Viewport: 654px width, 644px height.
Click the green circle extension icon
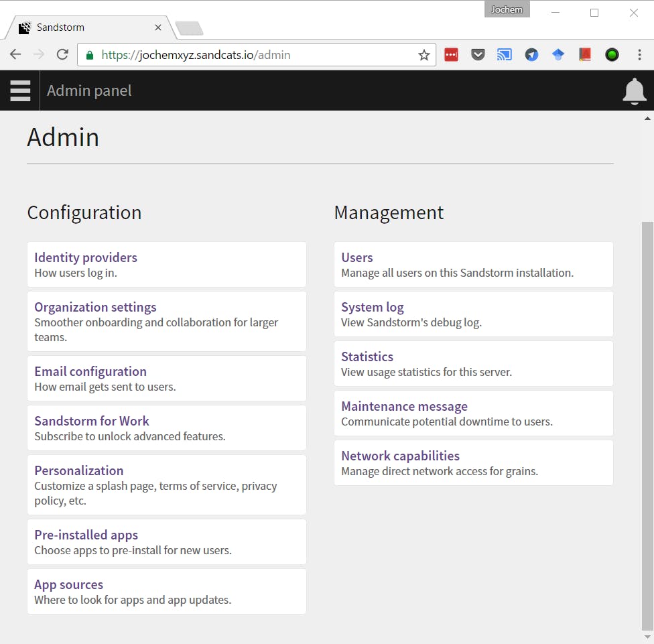tap(612, 55)
